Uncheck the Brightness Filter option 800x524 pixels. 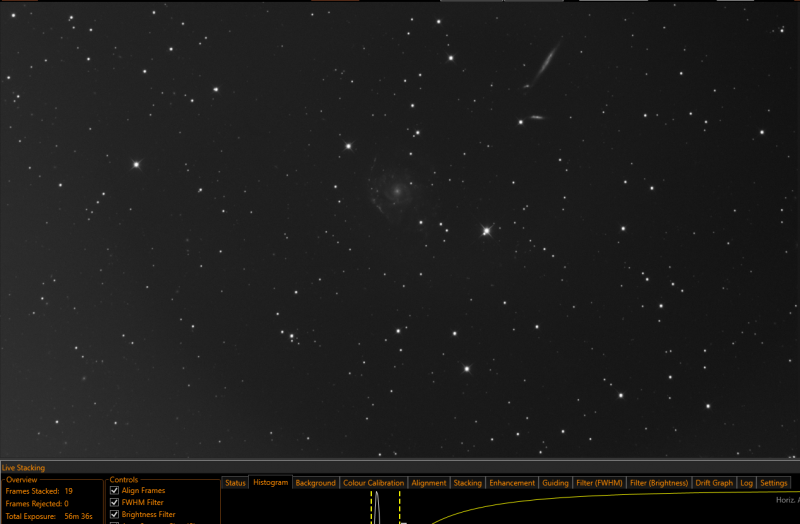pos(114,514)
